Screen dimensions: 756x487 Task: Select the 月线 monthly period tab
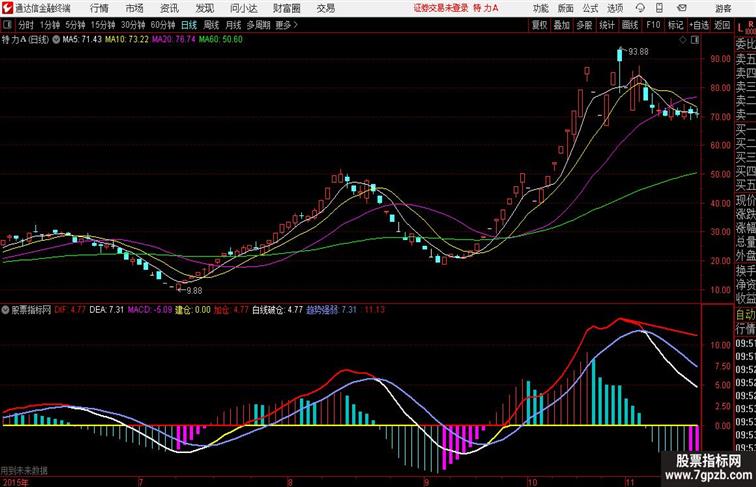coord(233,25)
